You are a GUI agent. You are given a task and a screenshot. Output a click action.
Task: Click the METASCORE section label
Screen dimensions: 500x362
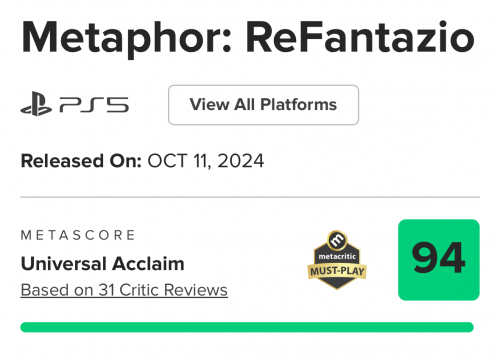click(78, 235)
